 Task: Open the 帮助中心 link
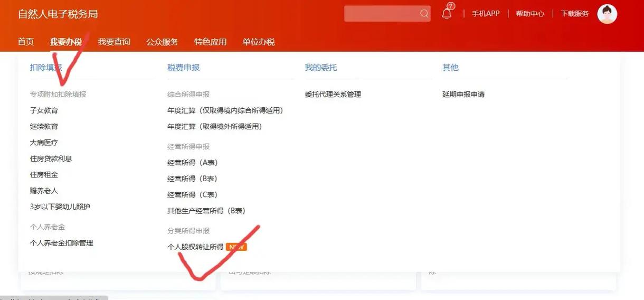click(x=530, y=14)
